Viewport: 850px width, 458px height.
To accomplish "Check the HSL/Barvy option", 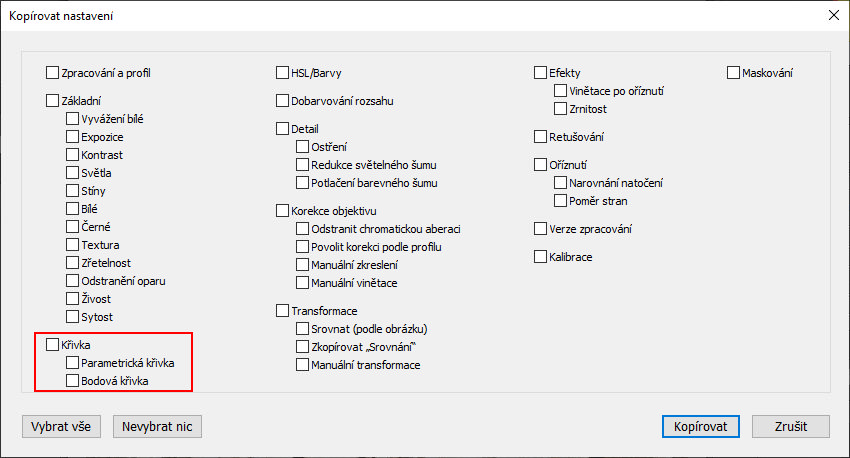I will 282,73.
